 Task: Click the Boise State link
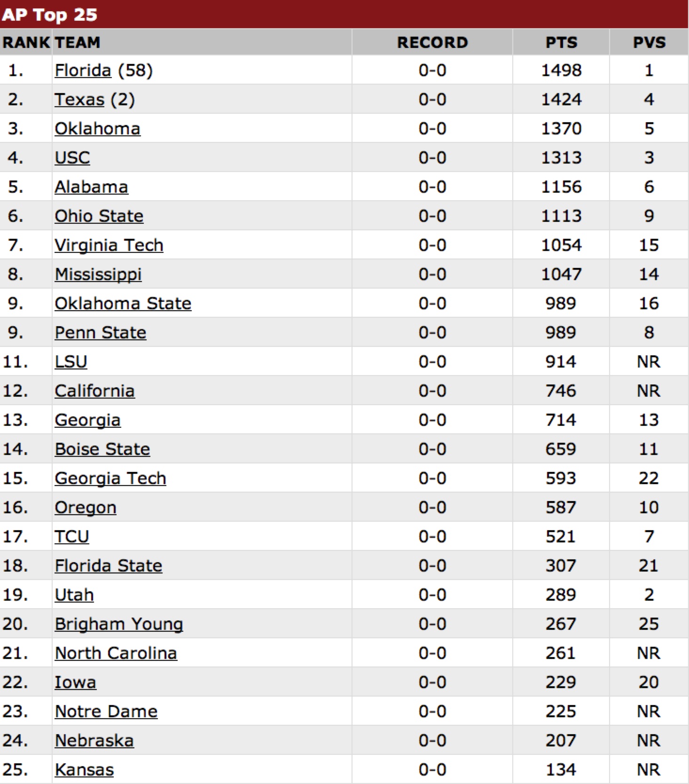102,449
